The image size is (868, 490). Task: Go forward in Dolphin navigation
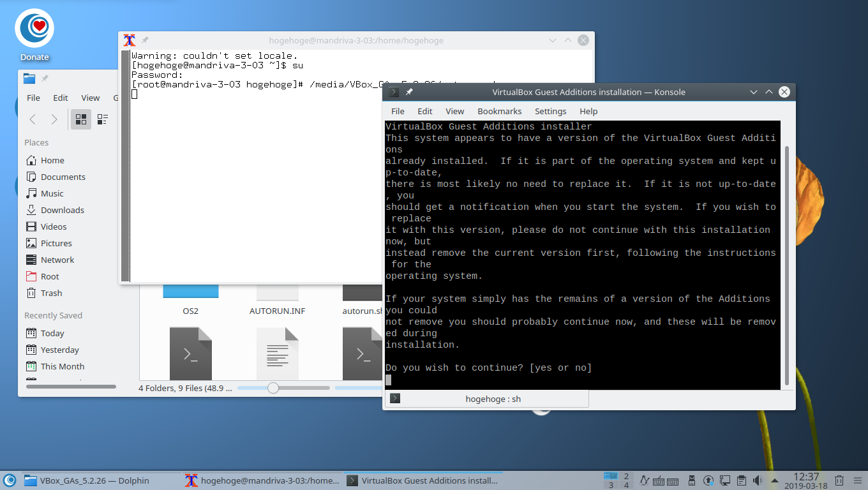click(x=54, y=119)
